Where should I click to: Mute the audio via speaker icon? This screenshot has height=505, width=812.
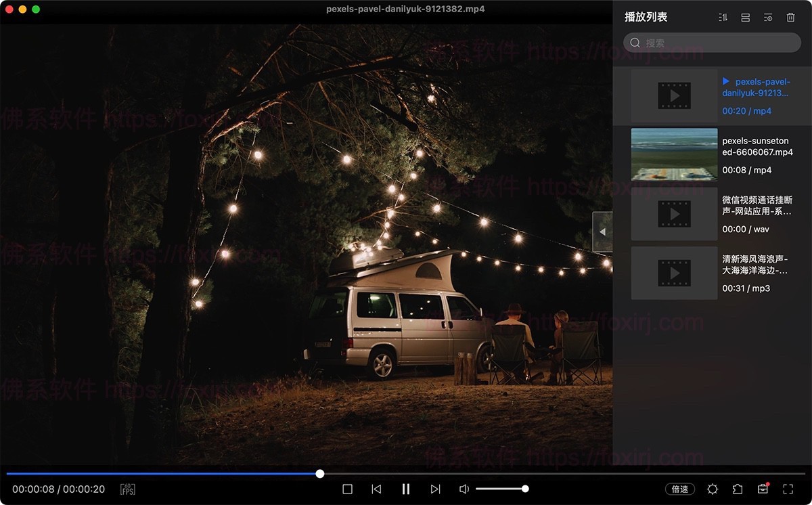(x=464, y=489)
